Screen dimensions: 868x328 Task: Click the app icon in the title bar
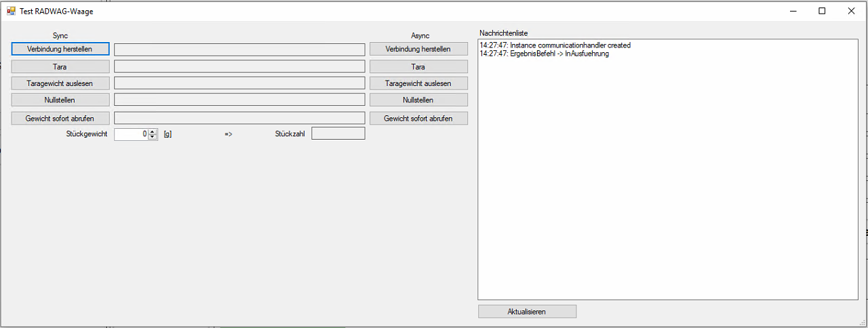(x=11, y=11)
